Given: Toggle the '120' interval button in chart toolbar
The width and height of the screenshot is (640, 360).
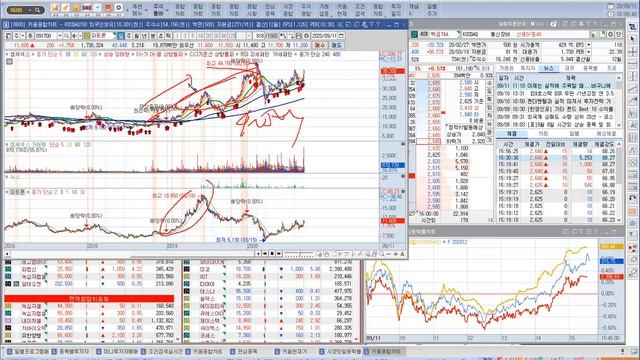Looking at the screenshot, I should click(232, 36).
